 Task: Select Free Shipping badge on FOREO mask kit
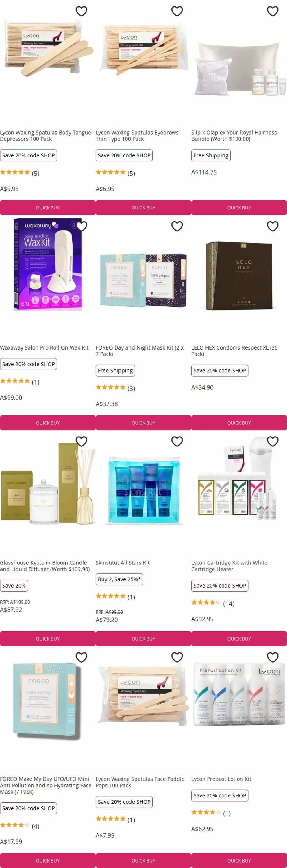coord(115,370)
